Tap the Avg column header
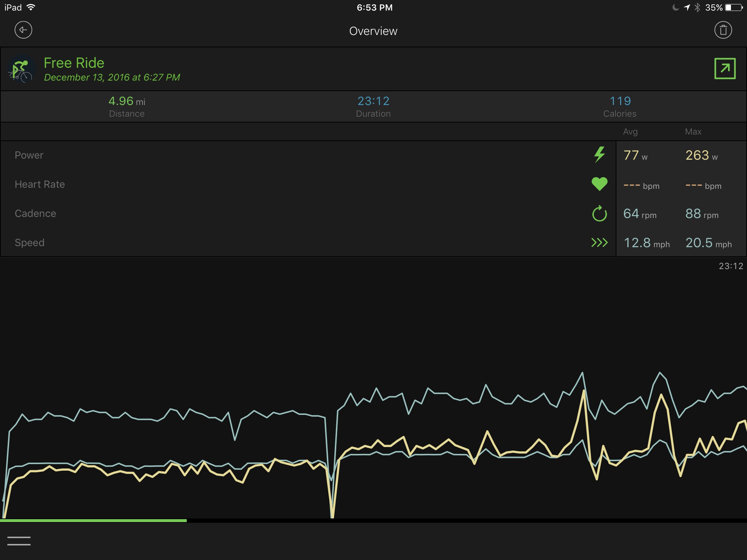Screen dimensions: 747x560 click(630, 132)
